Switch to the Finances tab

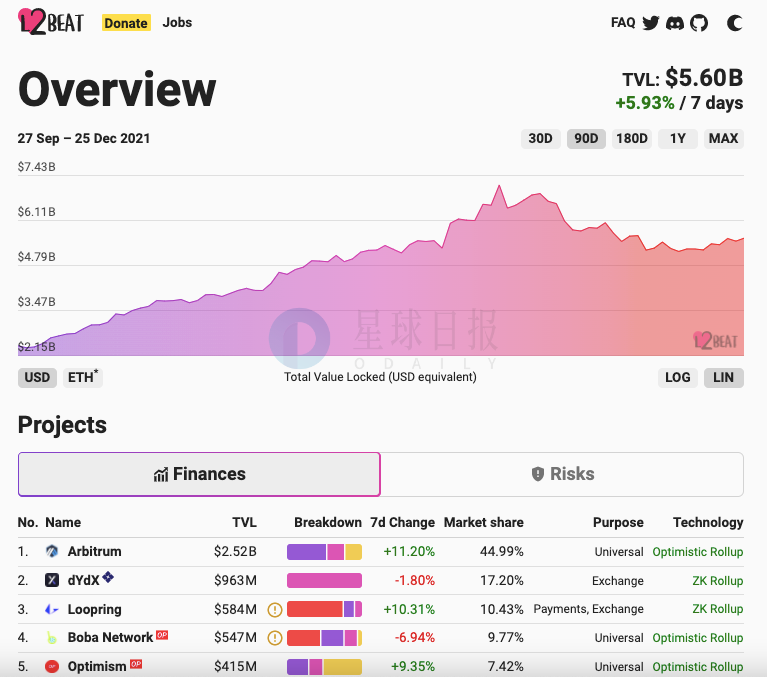coord(199,474)
